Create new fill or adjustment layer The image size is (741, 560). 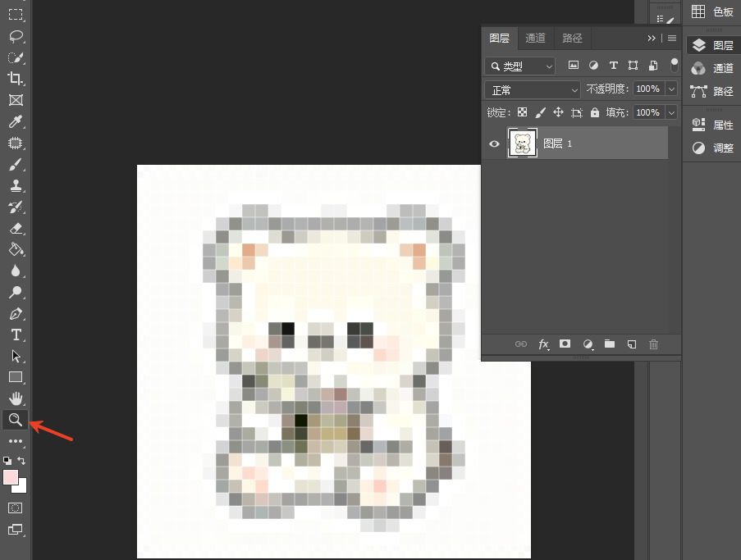588,344
